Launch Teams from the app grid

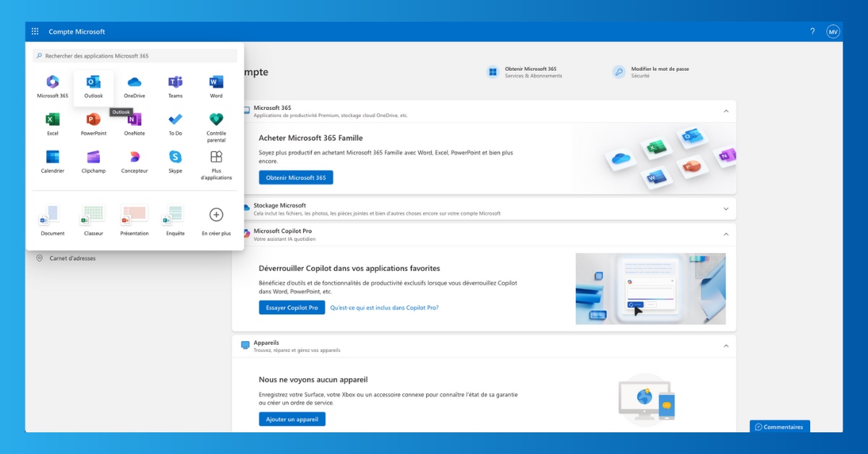[175, 86]
